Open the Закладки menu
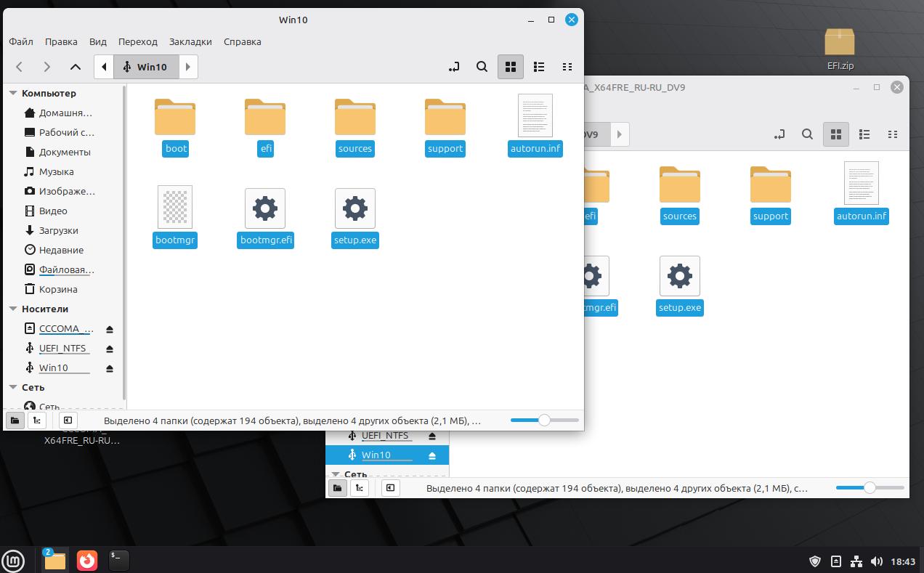Image resolution: width=924 pixels, height=573 pixels. (190, 41)
